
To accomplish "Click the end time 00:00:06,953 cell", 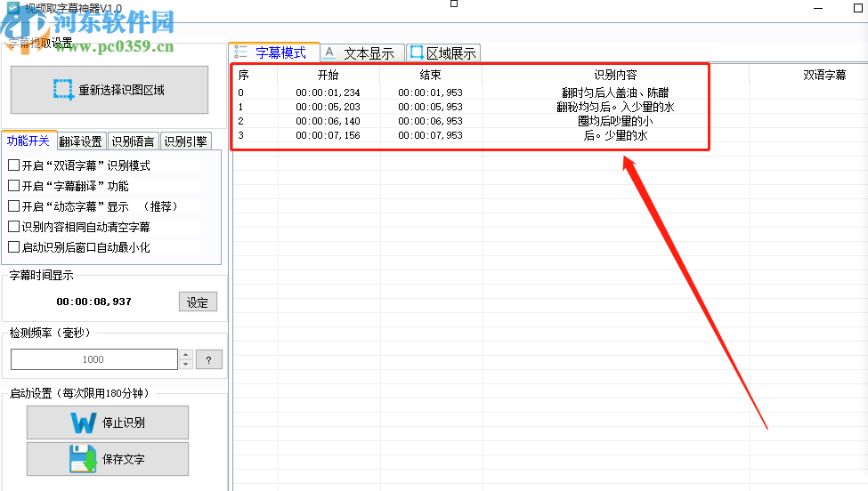I will coord(431,121).
